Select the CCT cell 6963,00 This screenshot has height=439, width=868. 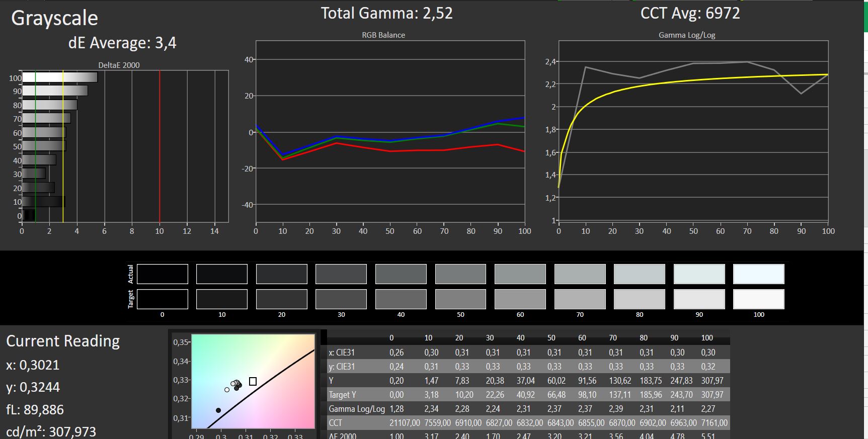pyautogui.click(x=683, y=423)
